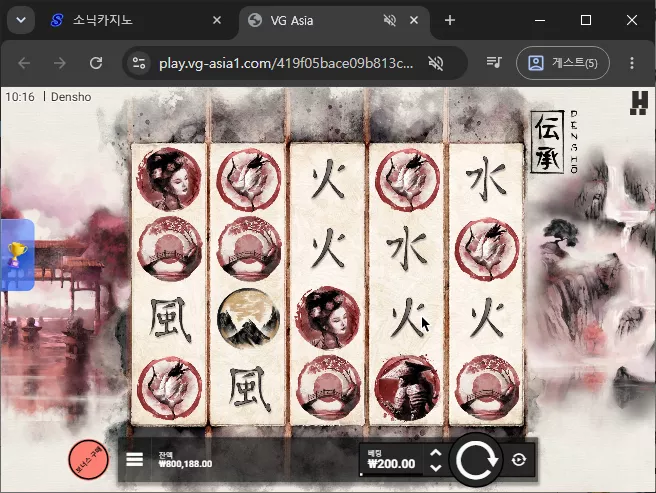656x493 pixels.
Task: Click the geisha symbol on reel one
Action: click(x=169, y=179)
